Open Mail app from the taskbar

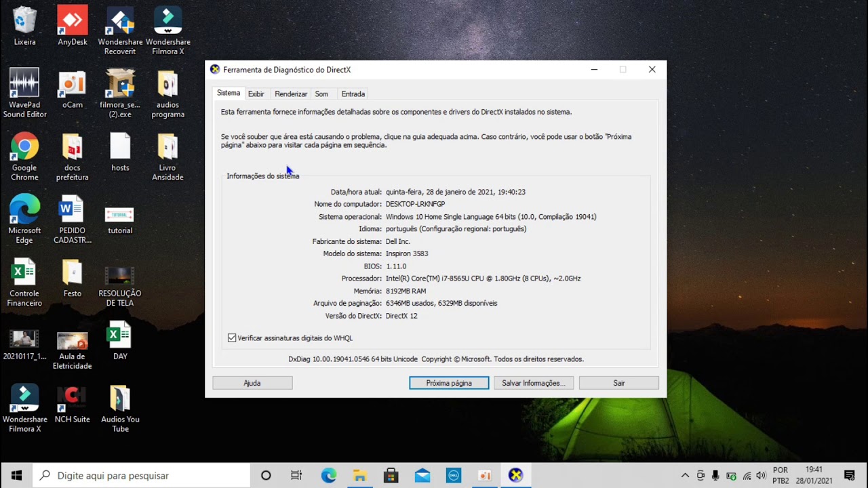422,475
